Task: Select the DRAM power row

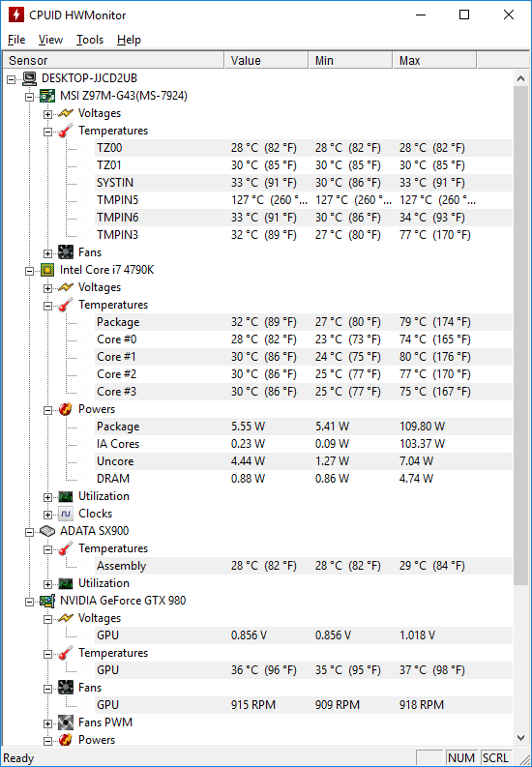Action: (x=303, y=479)
